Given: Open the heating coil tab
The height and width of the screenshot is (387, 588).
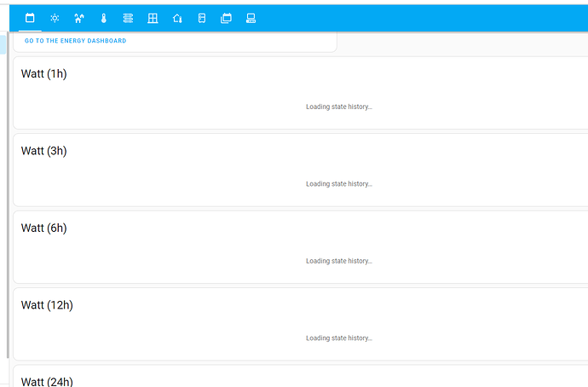Looking at the screenshot, I should [128, 18].
